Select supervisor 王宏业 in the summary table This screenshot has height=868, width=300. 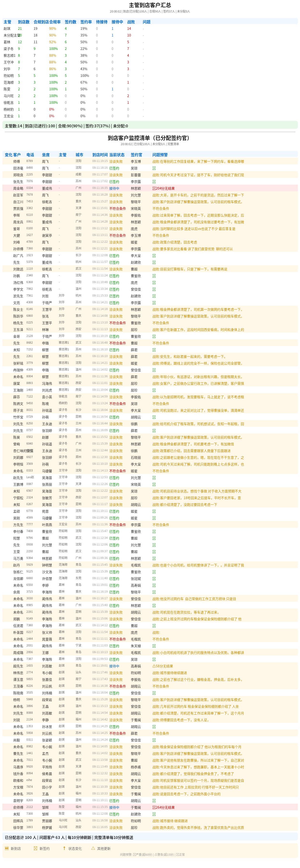9,116
